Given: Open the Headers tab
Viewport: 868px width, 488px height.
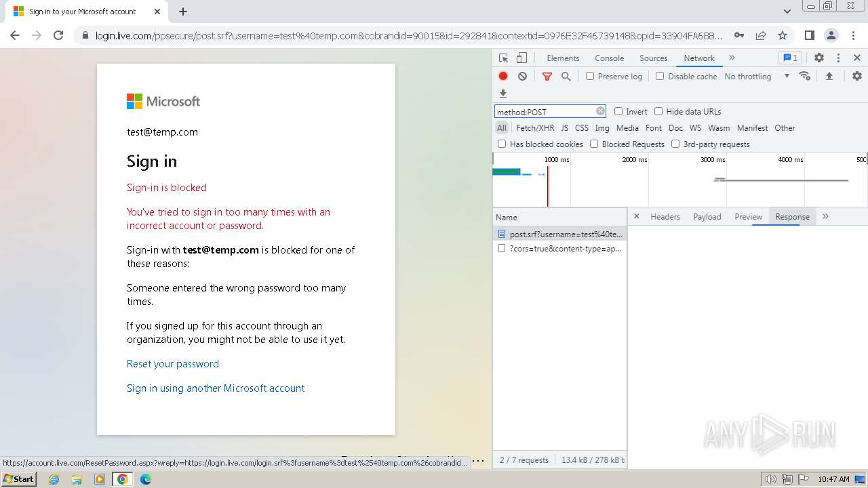Looking at the screenshot, I should click(665, 217).
